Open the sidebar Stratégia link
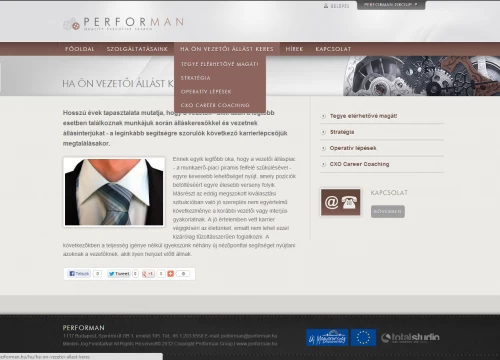The width and height of the screenshot is (500, 360). click(342, 132)
